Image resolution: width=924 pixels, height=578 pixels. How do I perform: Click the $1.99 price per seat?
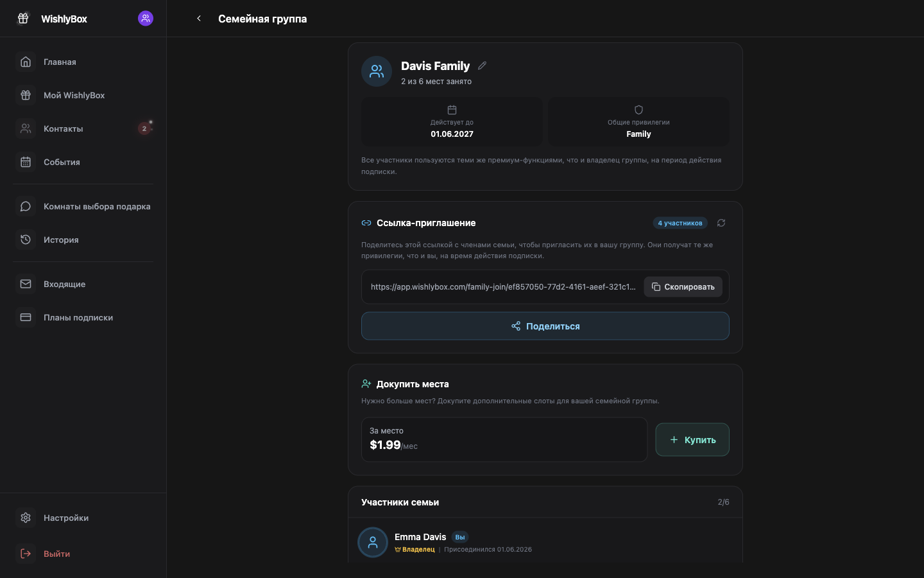385,445
